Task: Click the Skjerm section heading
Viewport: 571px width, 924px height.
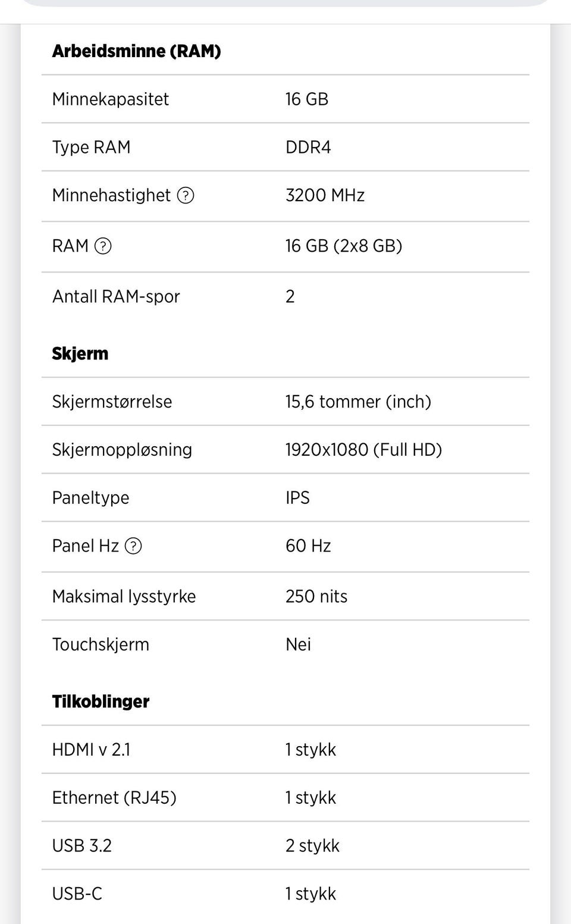Action: tap(80, 353)
